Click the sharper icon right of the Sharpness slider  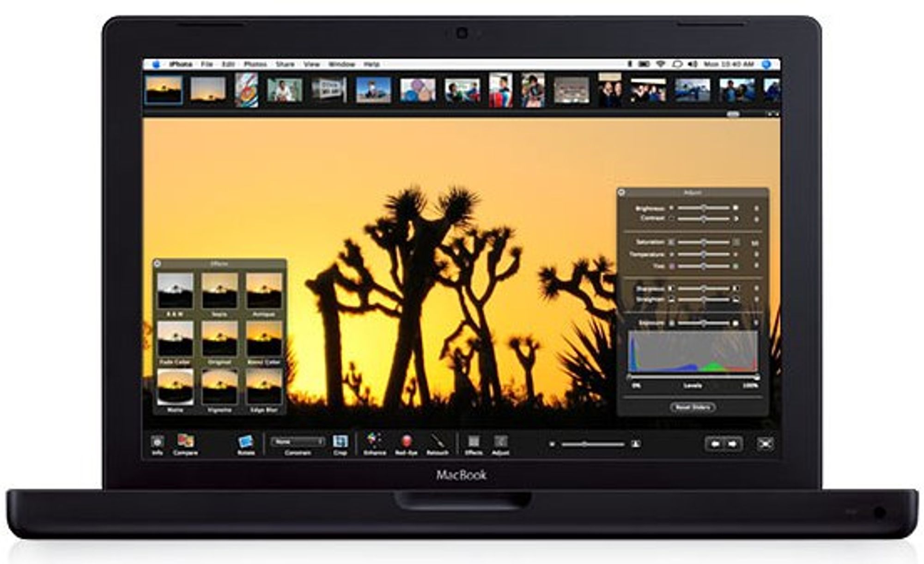point(736,288)
